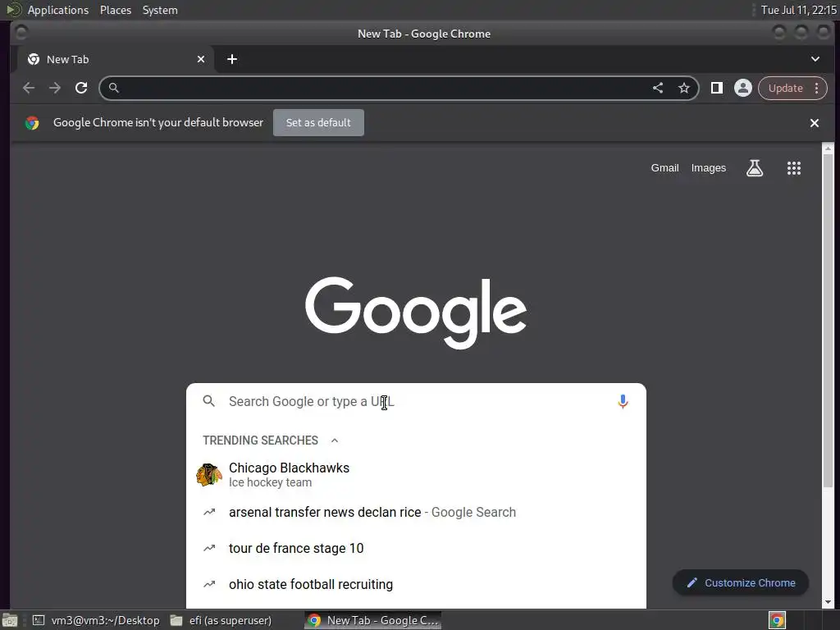Screen dimensions: 840x630
Task: Switch to vm3@vm3:~/Desktop terminal in taskbar
Action: pos(96,620)
